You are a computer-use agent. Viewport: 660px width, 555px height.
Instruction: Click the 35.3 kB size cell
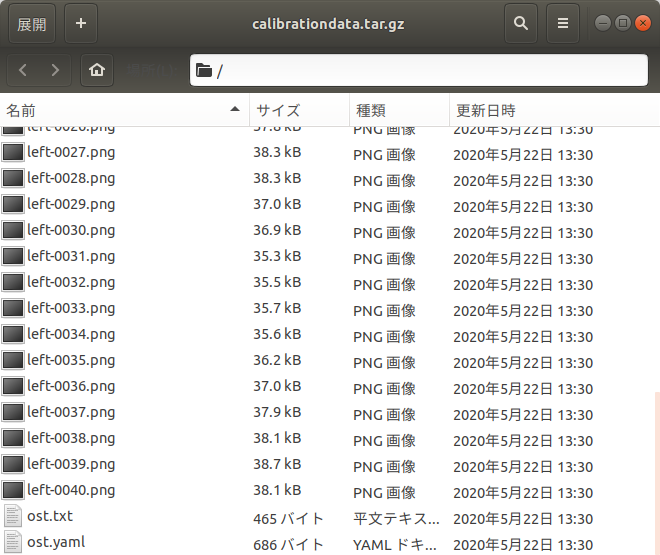click(x=277, y=256)
